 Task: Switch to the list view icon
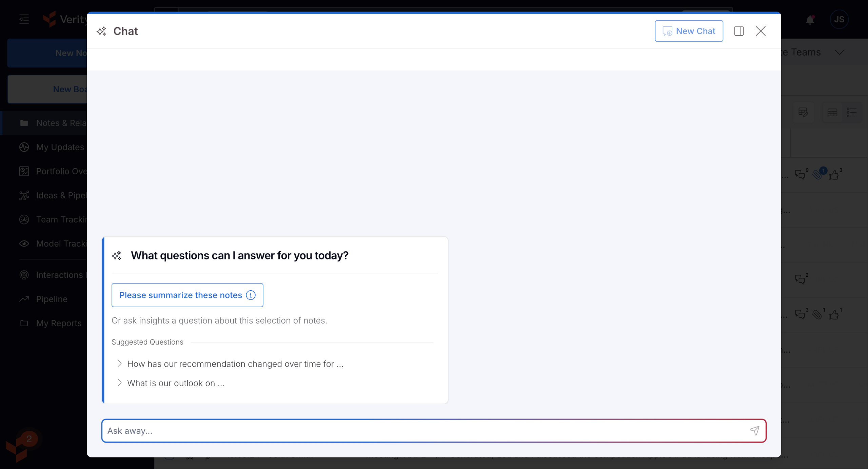851,113
